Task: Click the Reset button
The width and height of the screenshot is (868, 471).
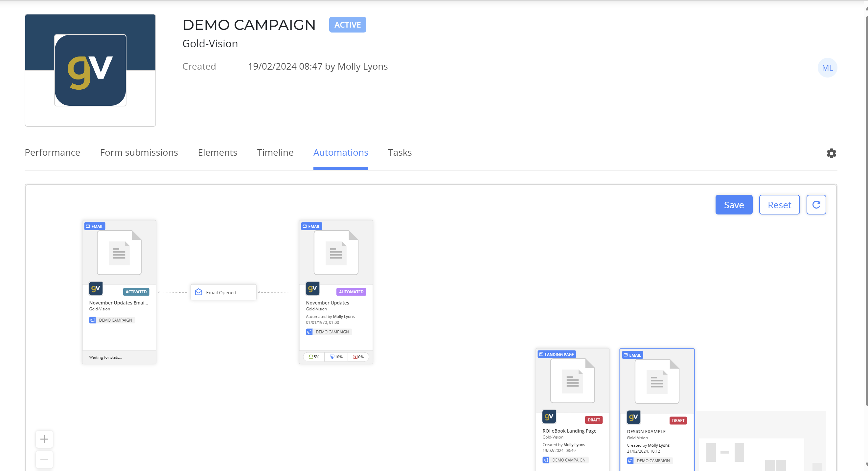Action: pos(779,205)
